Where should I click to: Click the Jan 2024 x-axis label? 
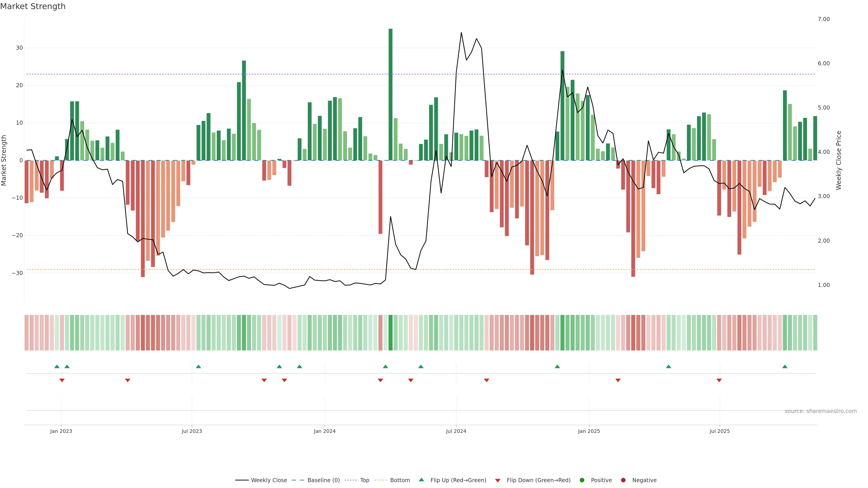[325, 431]
